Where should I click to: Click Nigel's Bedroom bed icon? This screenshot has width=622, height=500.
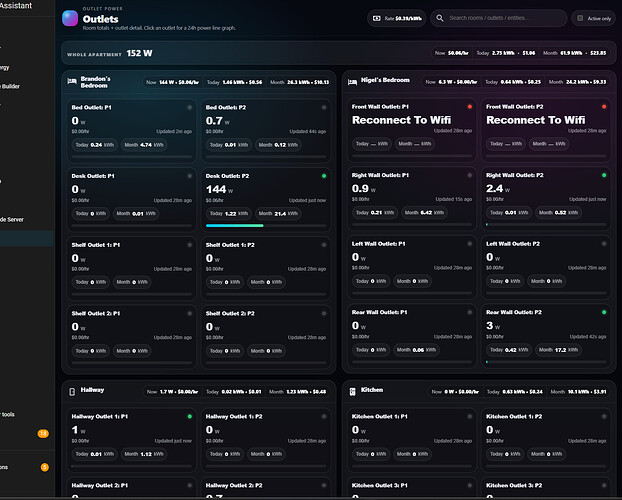click(352, 82)
